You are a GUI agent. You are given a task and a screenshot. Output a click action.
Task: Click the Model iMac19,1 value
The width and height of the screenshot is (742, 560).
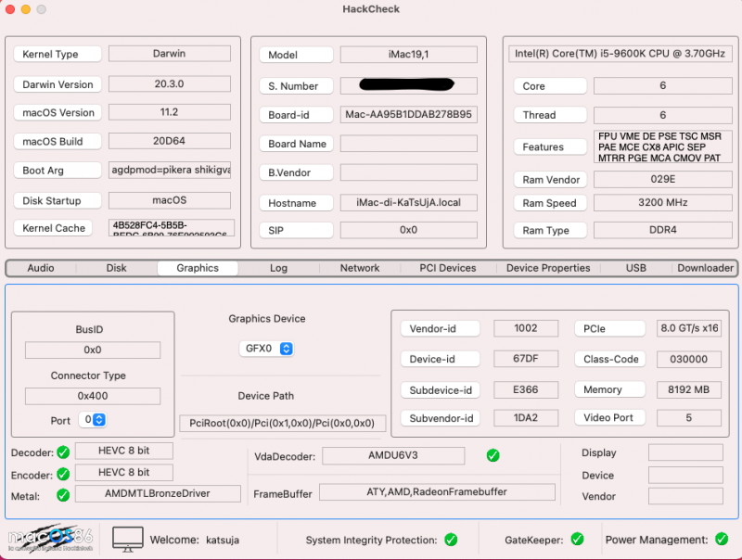tap(409, 55)
